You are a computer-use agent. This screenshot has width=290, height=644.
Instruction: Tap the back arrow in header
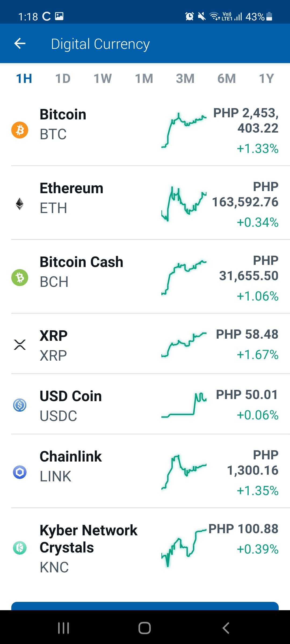pyautogui.click(x=20, y=43)
